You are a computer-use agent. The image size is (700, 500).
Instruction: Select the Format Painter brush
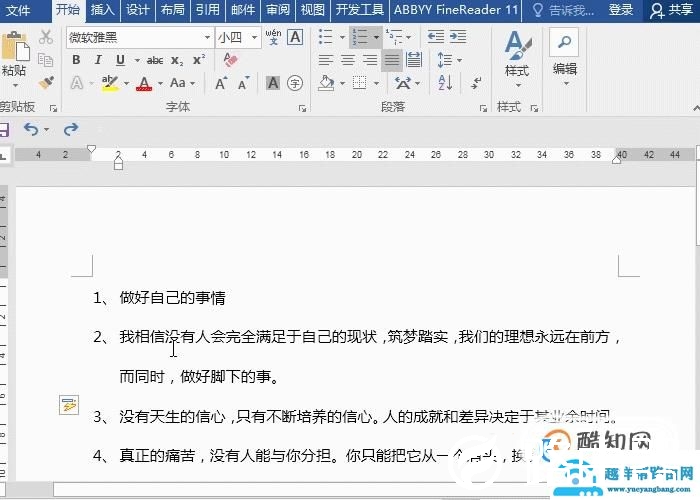46,83
